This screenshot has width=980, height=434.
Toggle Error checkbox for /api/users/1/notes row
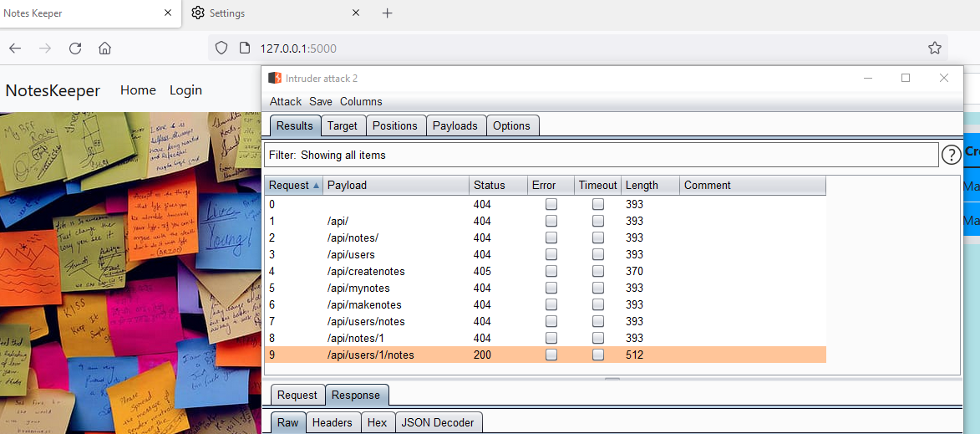(x=551, y=355)
